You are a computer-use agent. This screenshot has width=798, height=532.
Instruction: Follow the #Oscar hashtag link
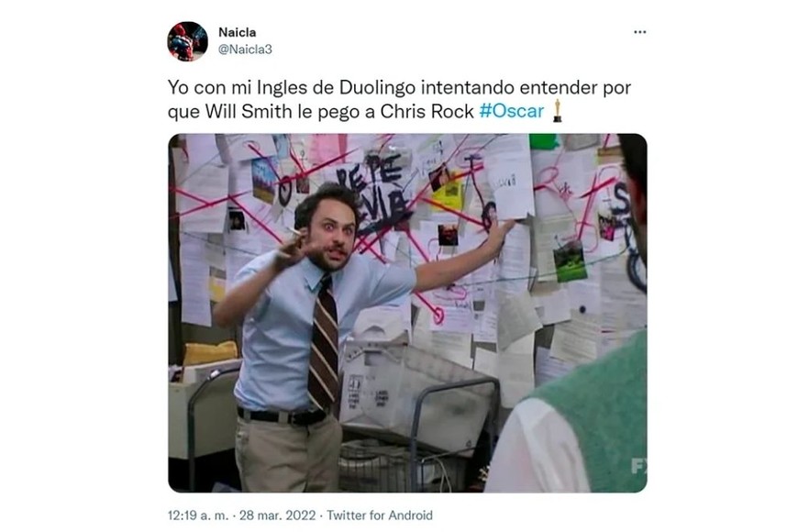click(512, 111)
